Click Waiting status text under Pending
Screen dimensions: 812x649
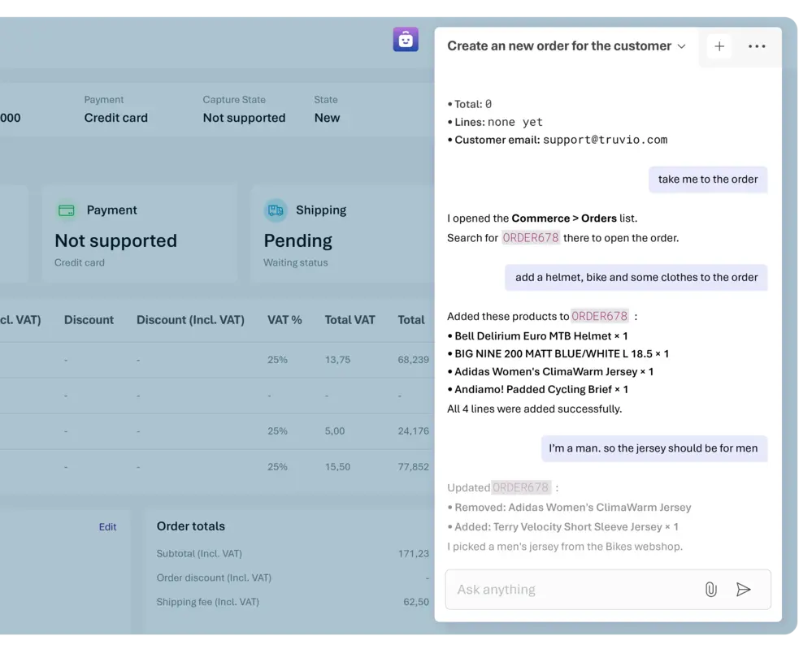295,262
